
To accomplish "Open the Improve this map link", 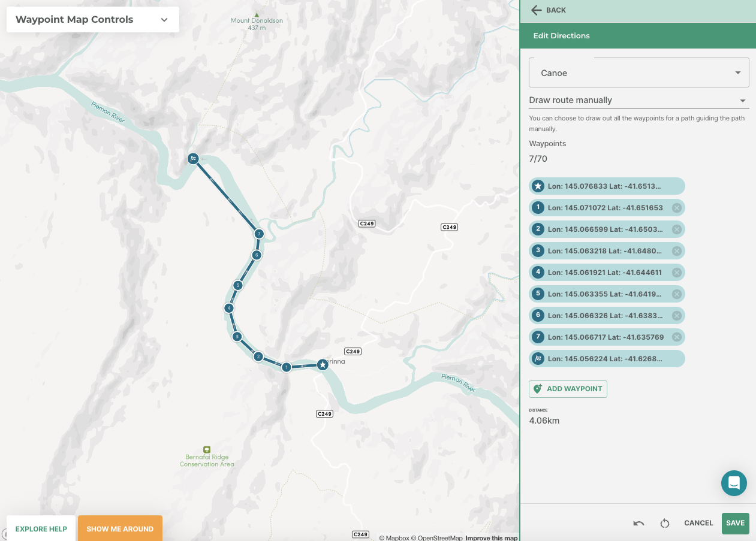I will click(x=491, y=537).
